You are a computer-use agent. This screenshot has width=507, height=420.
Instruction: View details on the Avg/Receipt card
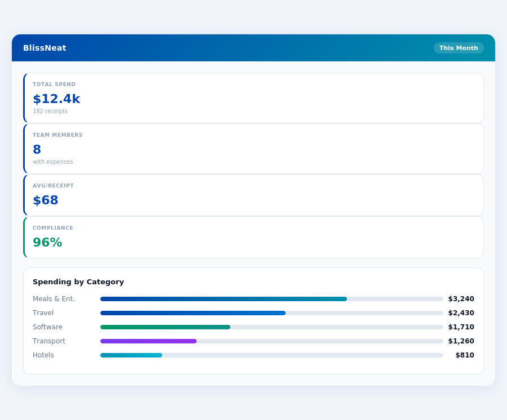point(253,194)
